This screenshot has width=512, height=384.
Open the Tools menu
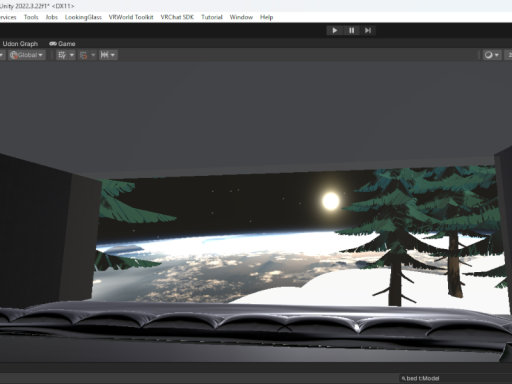click(31, 17)
